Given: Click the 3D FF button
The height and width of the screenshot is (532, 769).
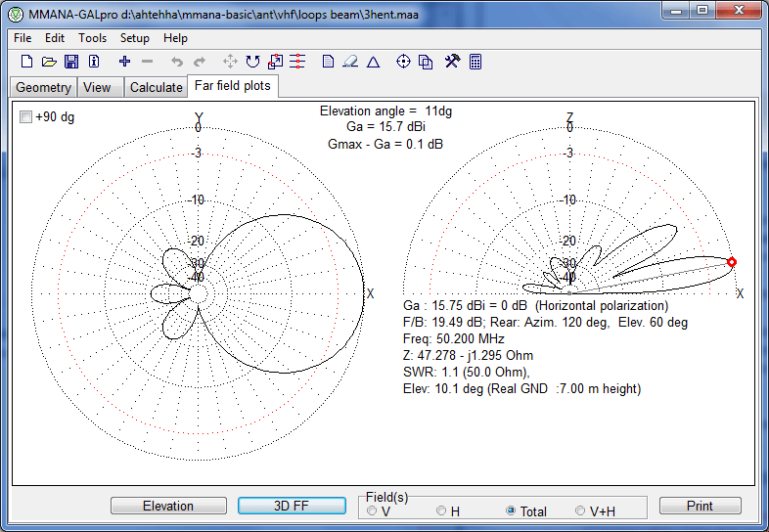Looking at the screenshot, I should point(292,506).
